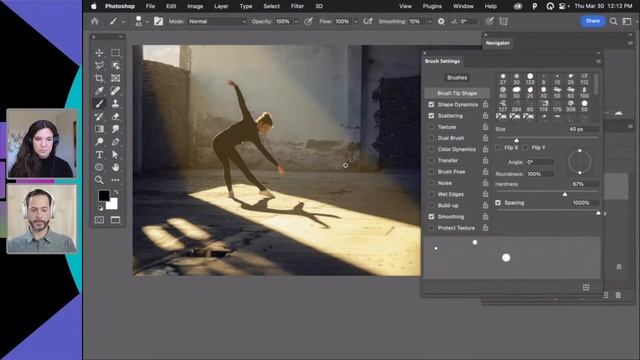
Task: Select Brush Tip Shape section
Action: (x=457, y=93)
